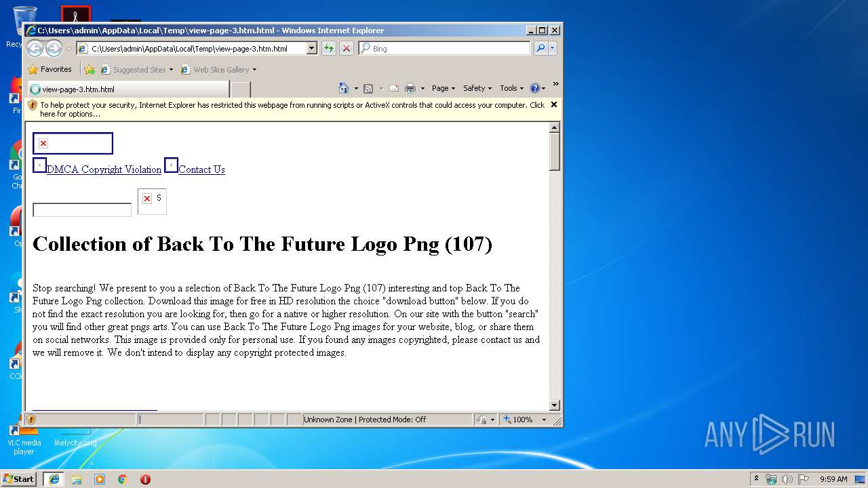Open the recent pages dropdown beside Forward
Viewport: 868px width, 488px height.
tap(68, 49)
